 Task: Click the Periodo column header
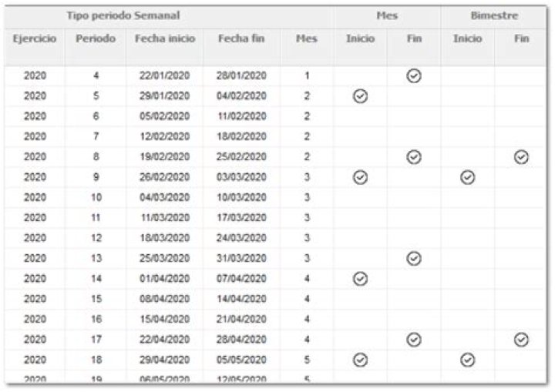click(96, 39)
